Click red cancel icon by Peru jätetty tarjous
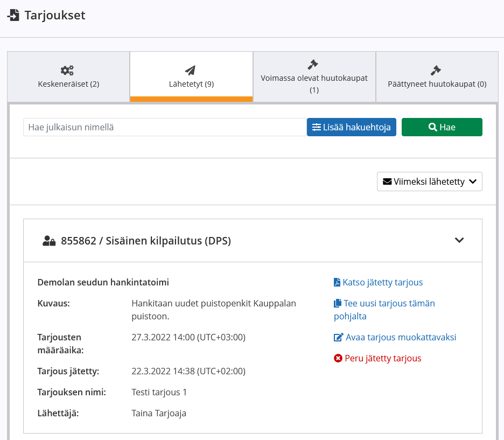The image size is (504, 440). pyautogui.click(x=338, y=358)
